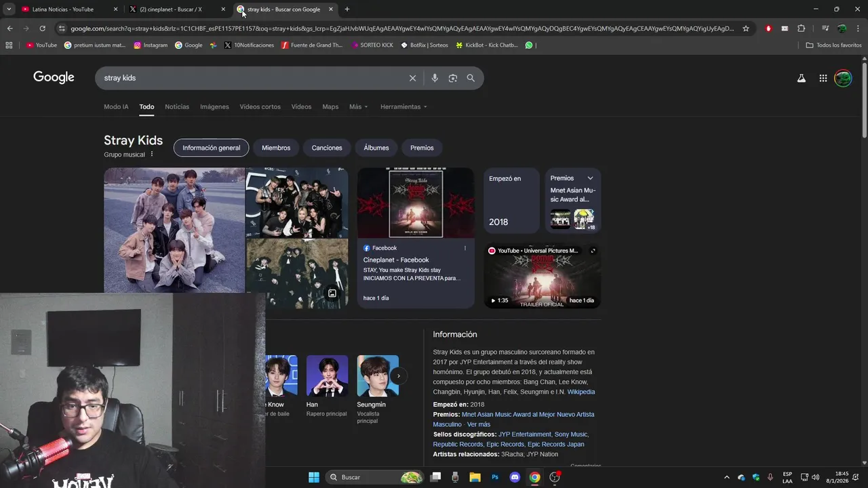Switch to the Maps tab
Screen dimensions: 868x488
click(330, 106)
